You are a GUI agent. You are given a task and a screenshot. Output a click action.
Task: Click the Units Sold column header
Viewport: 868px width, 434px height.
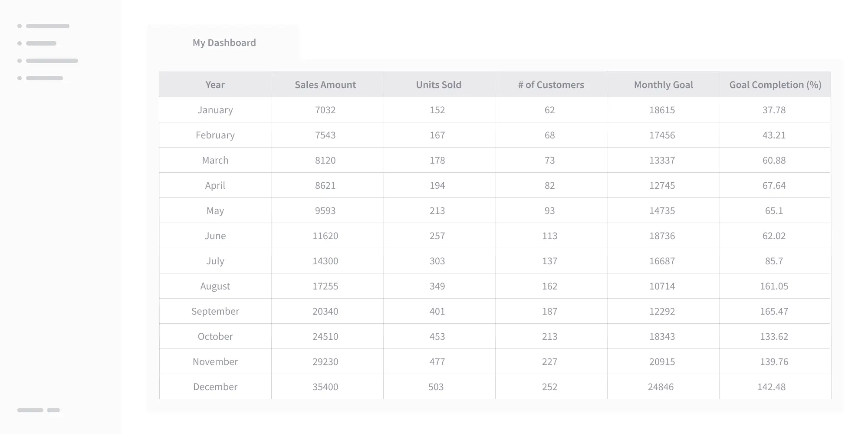point(438,85)
